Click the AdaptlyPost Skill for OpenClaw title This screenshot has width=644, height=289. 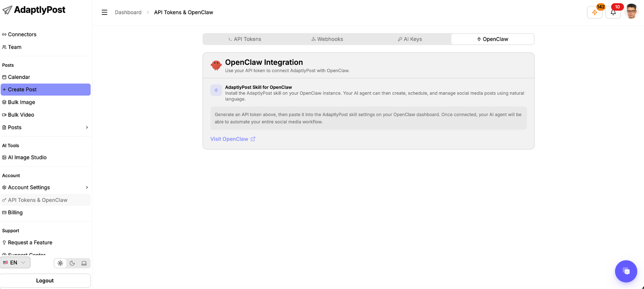pyautogui.click(x=258, y=87)
